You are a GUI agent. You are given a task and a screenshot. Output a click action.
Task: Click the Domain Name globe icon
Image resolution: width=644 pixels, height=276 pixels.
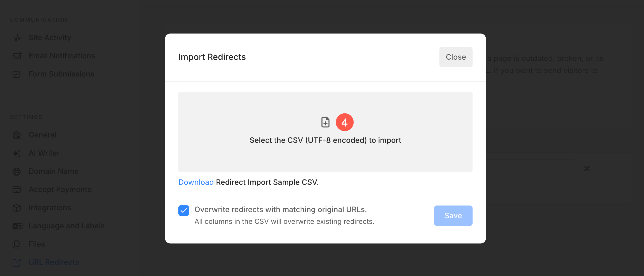pyautogui.click(x=17, y=171)
